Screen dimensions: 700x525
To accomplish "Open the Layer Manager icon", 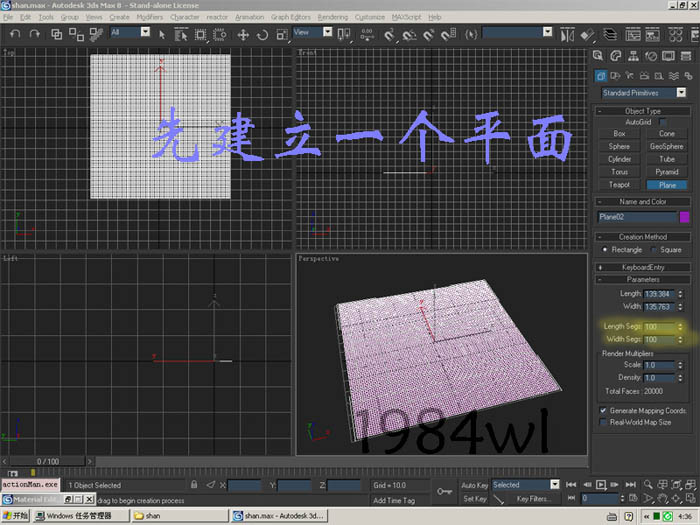I will (610, 34).
